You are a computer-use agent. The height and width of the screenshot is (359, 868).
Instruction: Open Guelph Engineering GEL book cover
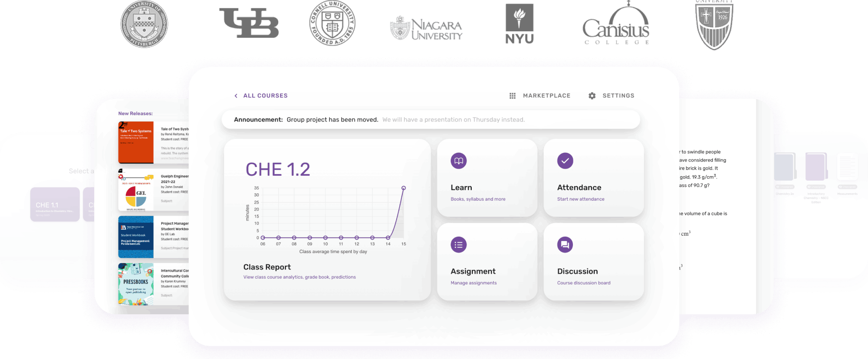136,190
